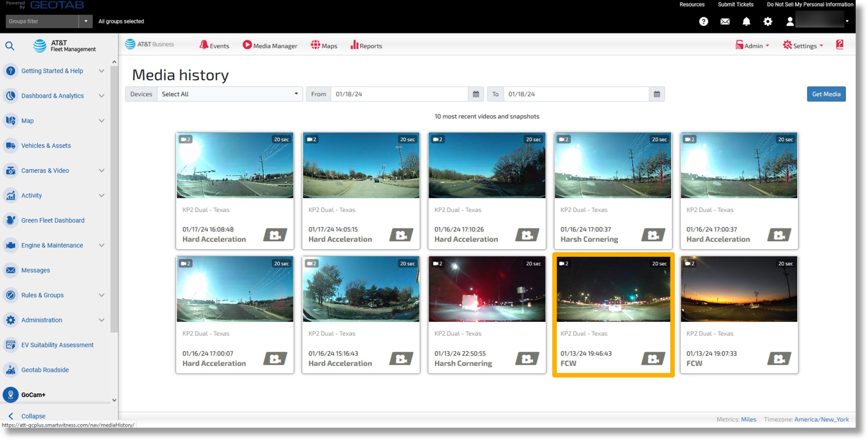
Task: Open notifications bell icon
Action: click(x=746, y=21)
